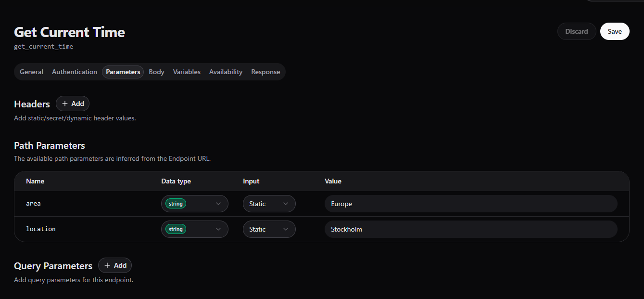Focus the Stockholm value field
644x299 pixels.
470,229
